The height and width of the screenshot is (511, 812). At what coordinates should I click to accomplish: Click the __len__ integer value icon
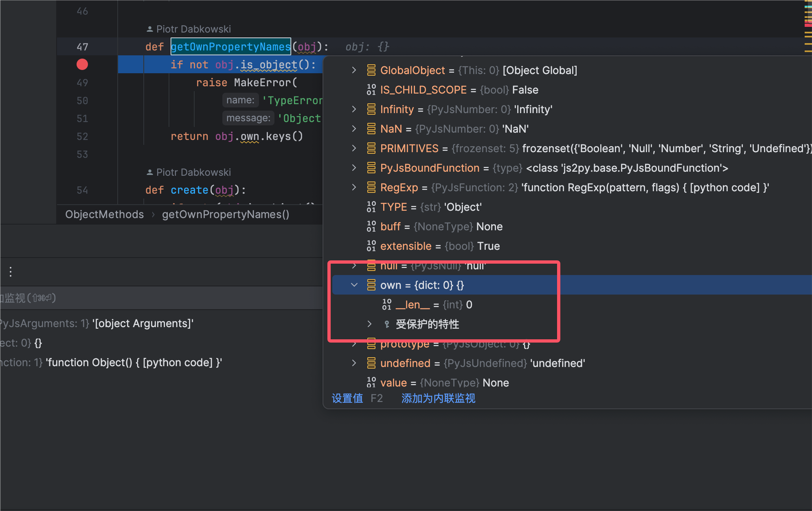pyautogui.click(x=386, y=304)
